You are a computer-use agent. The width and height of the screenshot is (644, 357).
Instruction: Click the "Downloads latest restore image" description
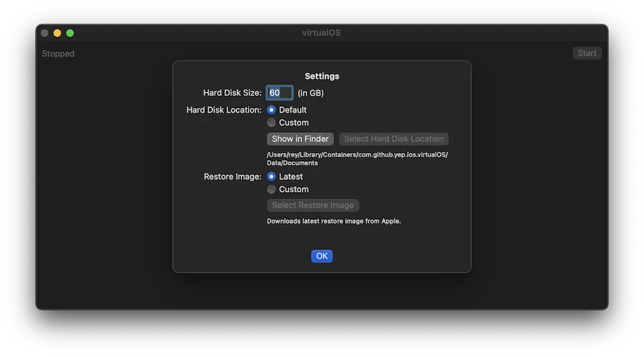coord(334,221)
